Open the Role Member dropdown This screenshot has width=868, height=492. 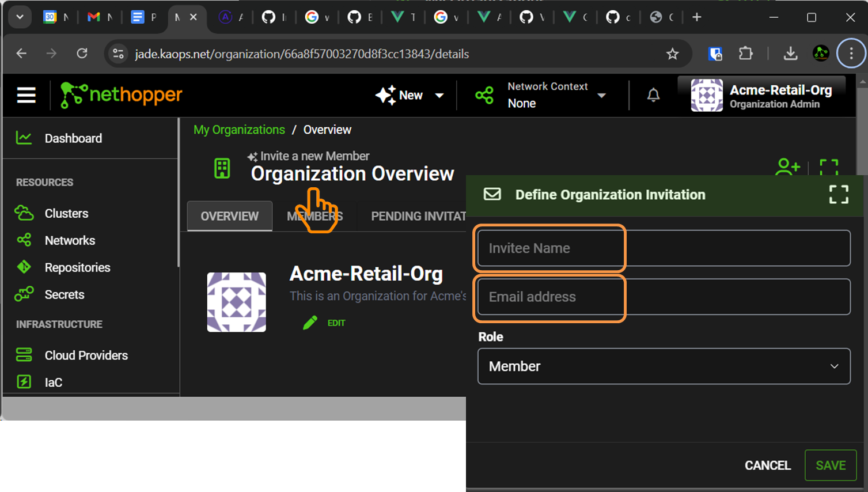click(664, 366)
